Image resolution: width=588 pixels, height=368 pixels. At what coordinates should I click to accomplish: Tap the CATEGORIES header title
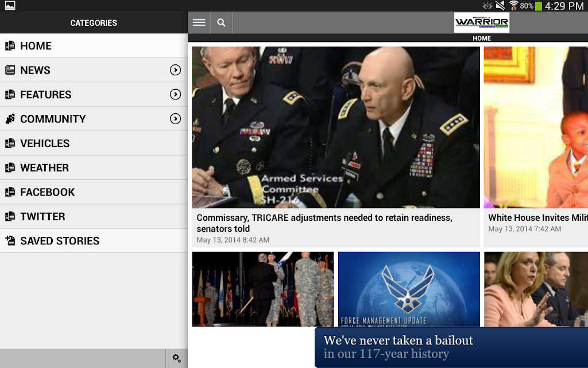click(94, 23)
